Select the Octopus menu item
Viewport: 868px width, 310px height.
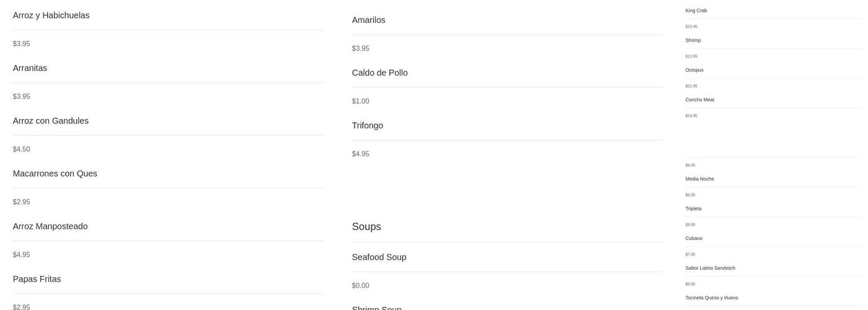694,70
